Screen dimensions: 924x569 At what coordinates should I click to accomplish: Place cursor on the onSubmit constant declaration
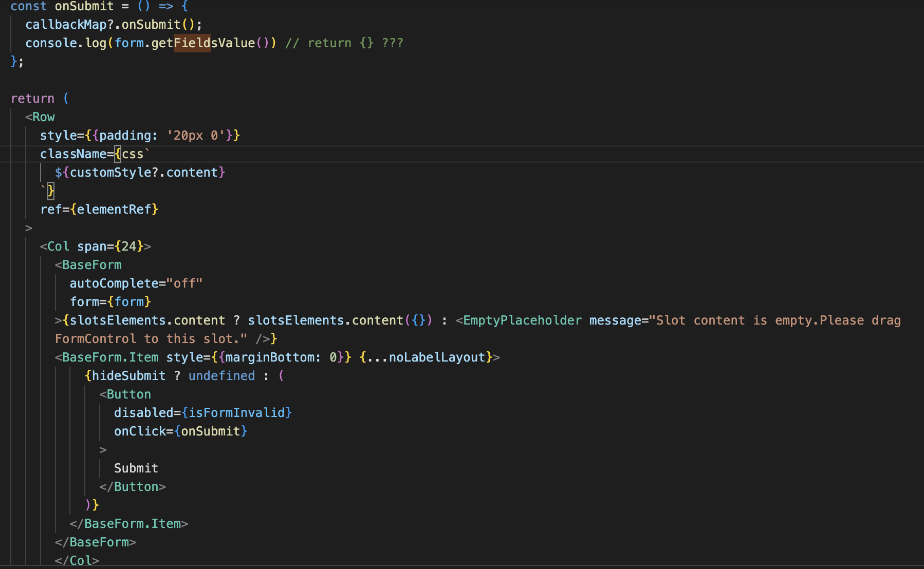(x=84, y=7)
